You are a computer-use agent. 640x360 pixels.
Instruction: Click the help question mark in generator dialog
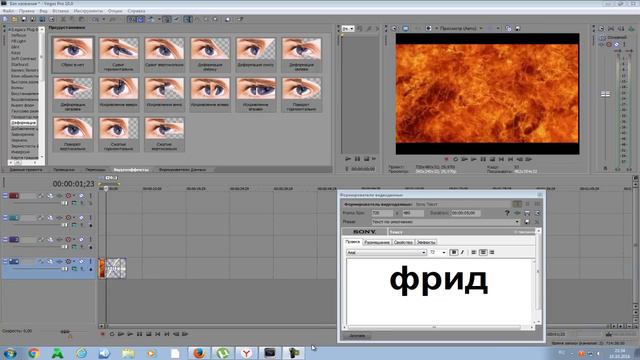point(507,213)
